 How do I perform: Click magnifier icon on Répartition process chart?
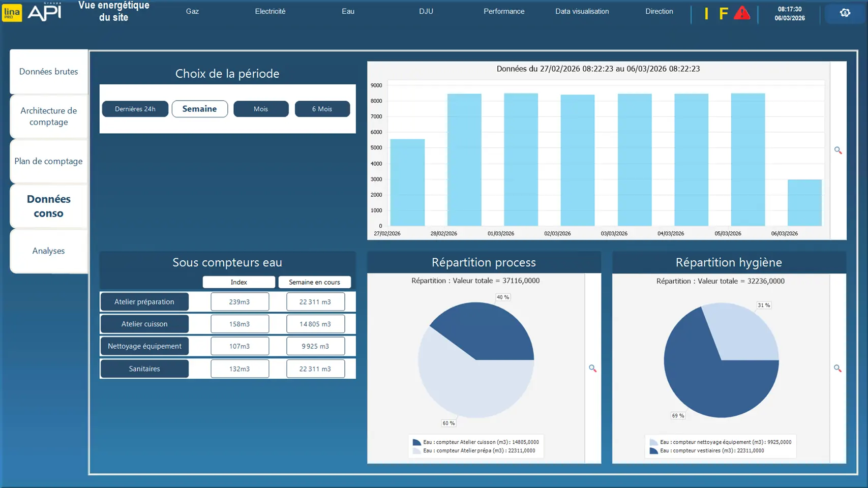tap(592, 368)
